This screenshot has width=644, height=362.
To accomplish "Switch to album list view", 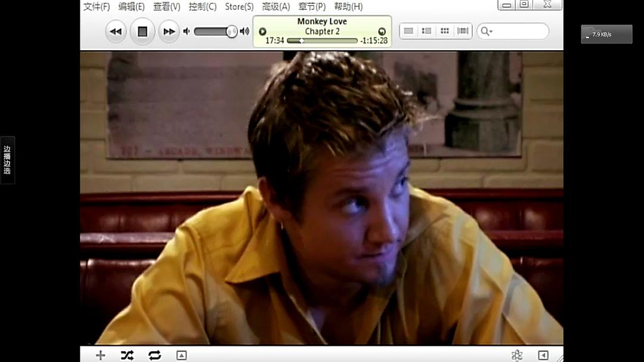I will click(x=426, y=31).
